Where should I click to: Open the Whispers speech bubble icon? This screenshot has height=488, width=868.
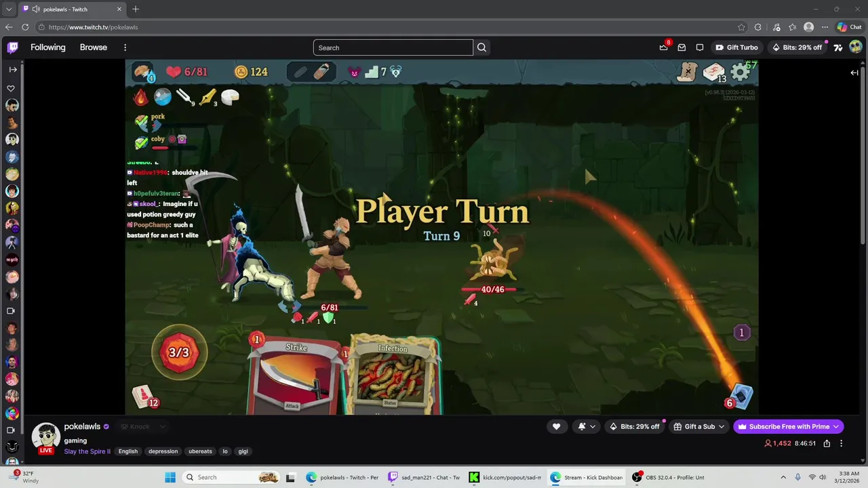[700, 47]
